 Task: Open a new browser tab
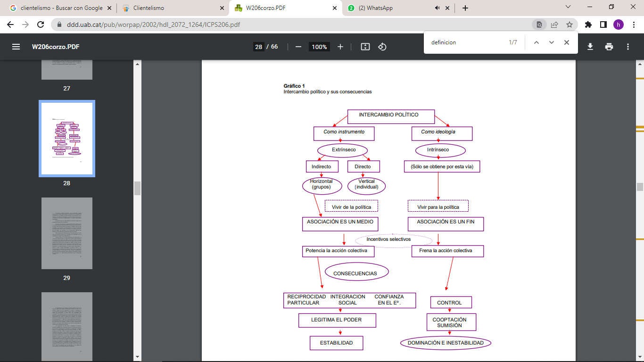tap(465, 8)
